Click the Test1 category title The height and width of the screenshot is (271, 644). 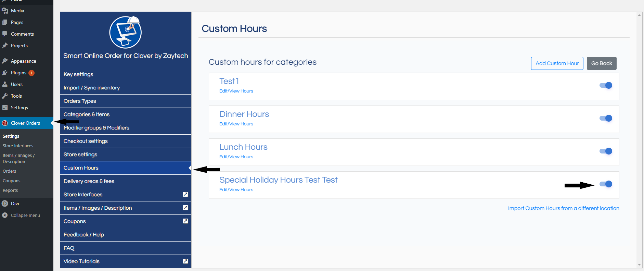229,81
